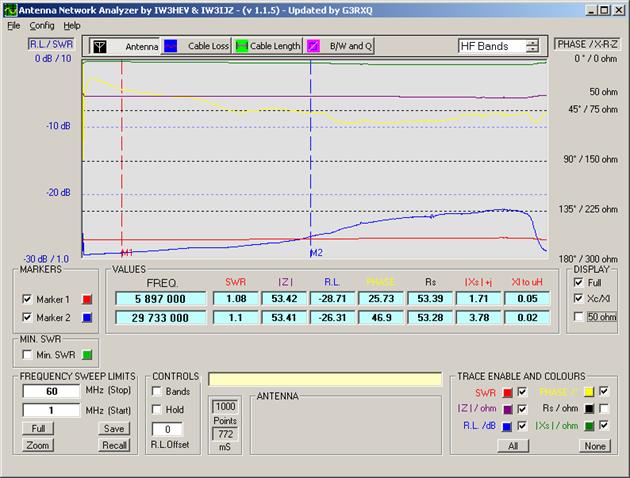Click the application icon in title bar
The height and width of the screenshot is (478, 630).
(9, 9)
